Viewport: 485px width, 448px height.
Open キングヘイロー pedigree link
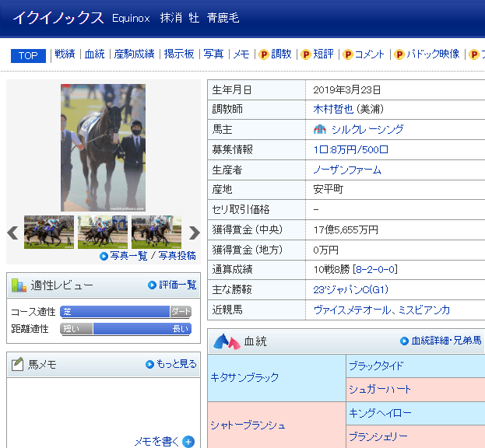[380, 412]
